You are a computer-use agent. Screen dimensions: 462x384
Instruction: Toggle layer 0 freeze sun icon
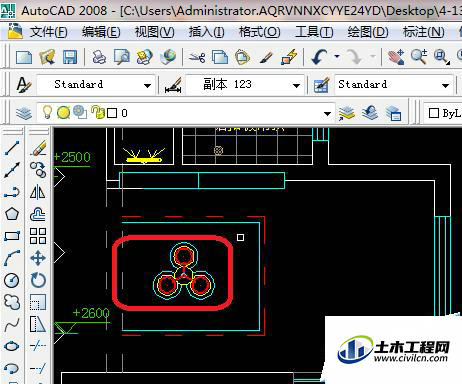tap(63, 113)
